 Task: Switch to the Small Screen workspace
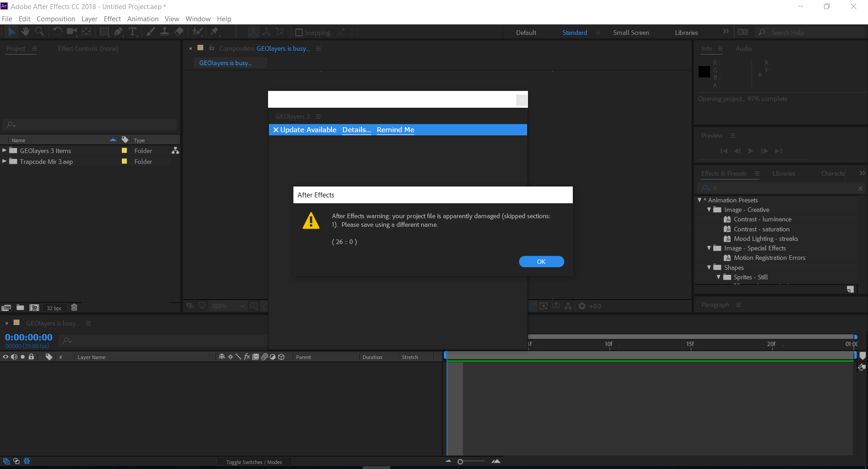(x=631, y=33)
